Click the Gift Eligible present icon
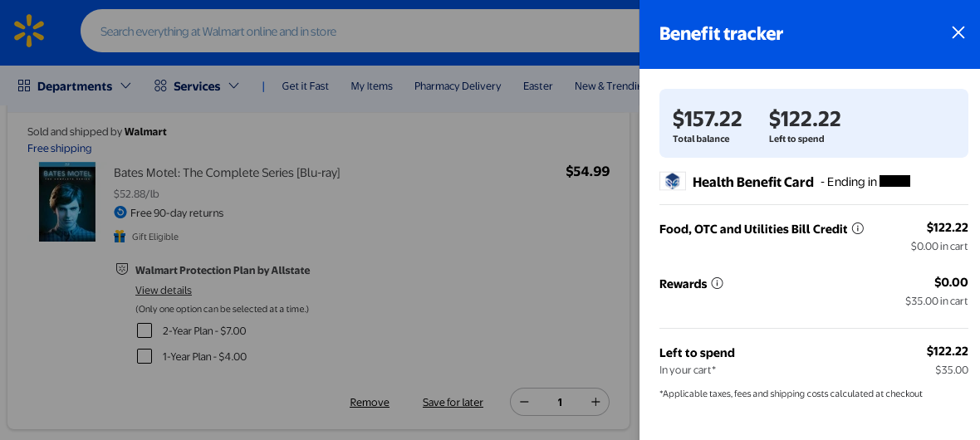The height and width of the screenshot is (440, 980). click(x=120, y=237)
